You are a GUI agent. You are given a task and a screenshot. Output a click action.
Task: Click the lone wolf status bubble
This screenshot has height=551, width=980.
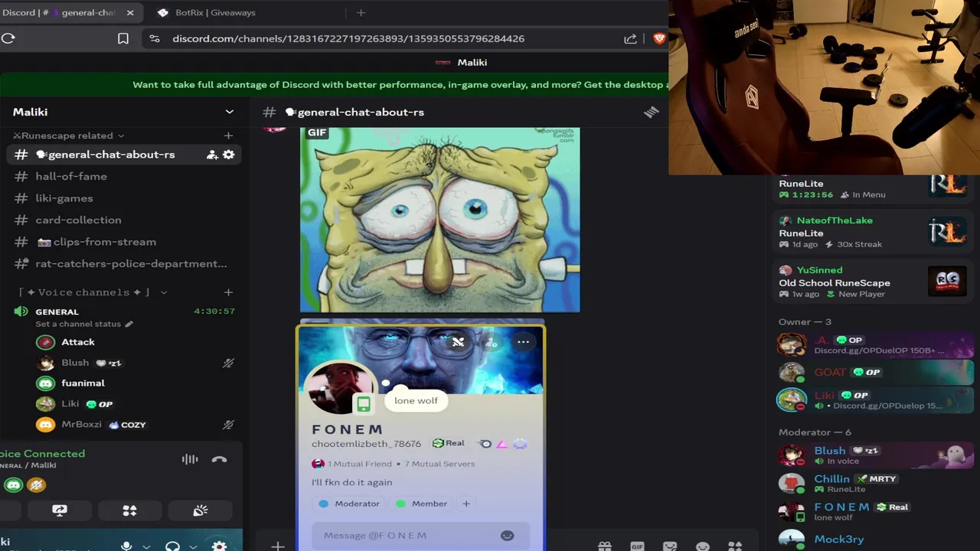tap(416, 400)
